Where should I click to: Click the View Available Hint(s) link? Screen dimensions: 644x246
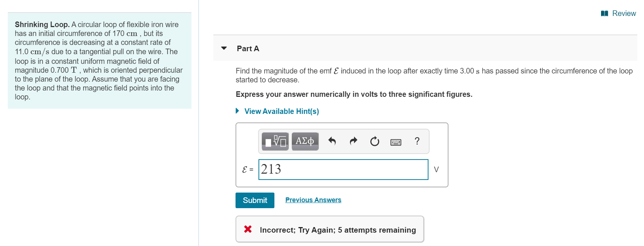click(282, 111)
